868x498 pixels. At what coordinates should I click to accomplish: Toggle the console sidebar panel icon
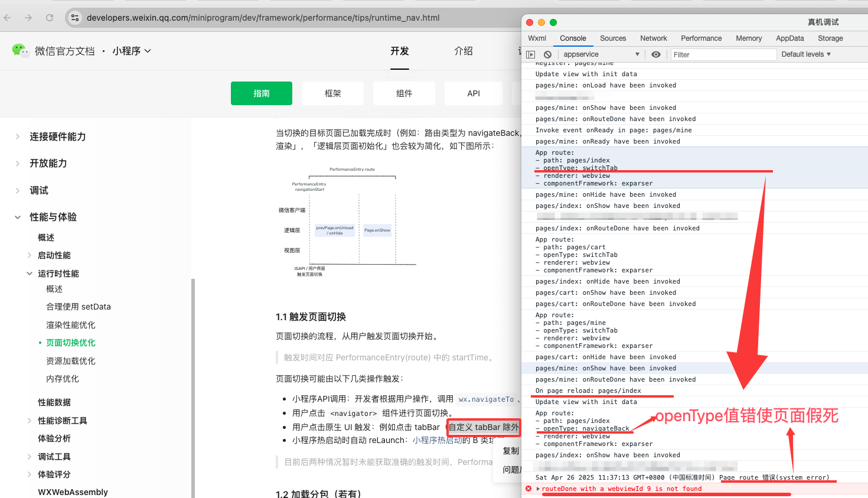(x=530, y=54)
